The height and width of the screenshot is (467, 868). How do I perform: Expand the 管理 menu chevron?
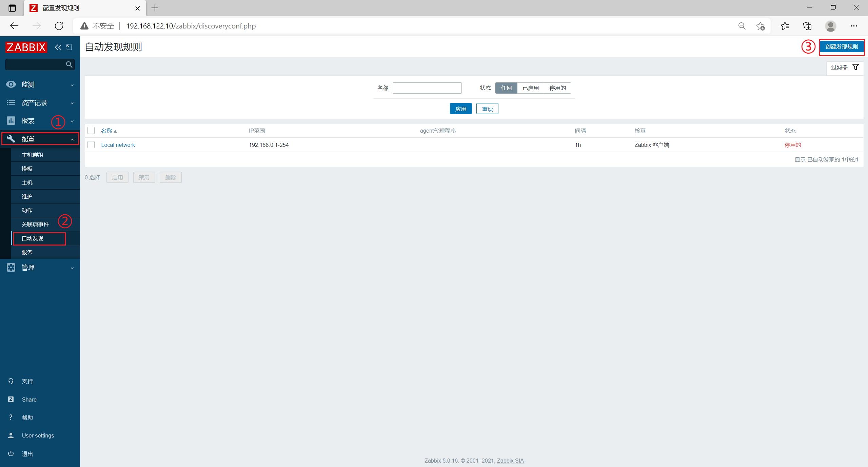(x=72, y=268)
